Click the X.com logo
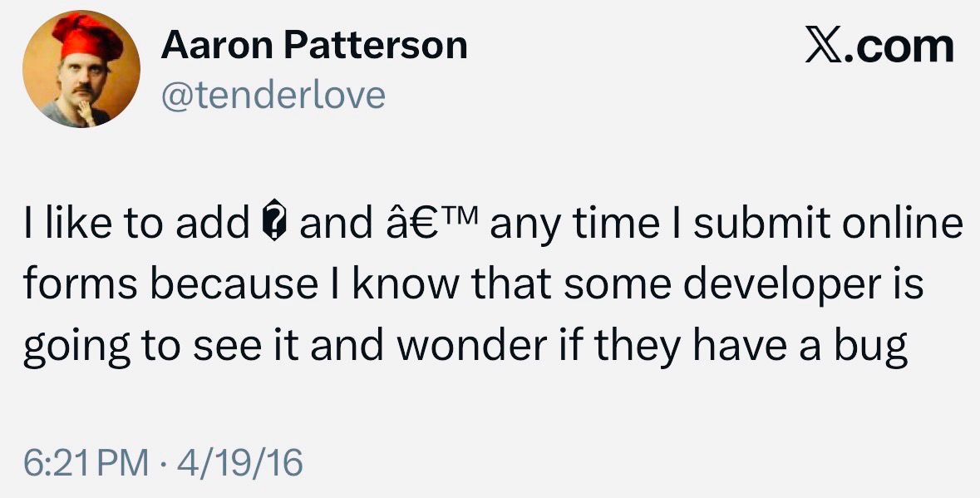Screen dimensions: 980x498 pos(879,45)
